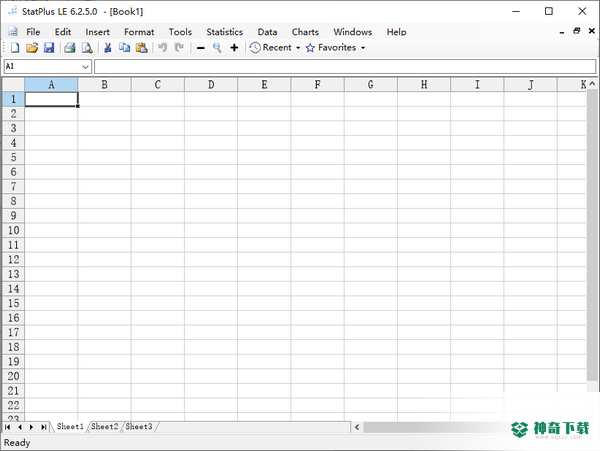Open the Statistics menu
600x451 pixels.
point(225,32)
